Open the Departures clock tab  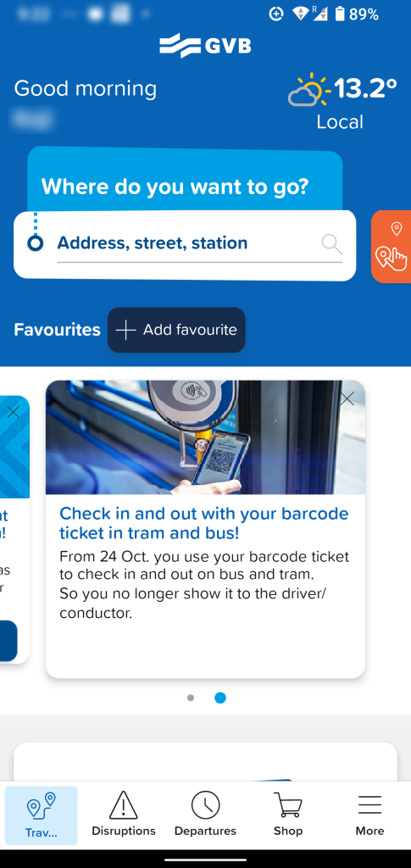point(205,815)
